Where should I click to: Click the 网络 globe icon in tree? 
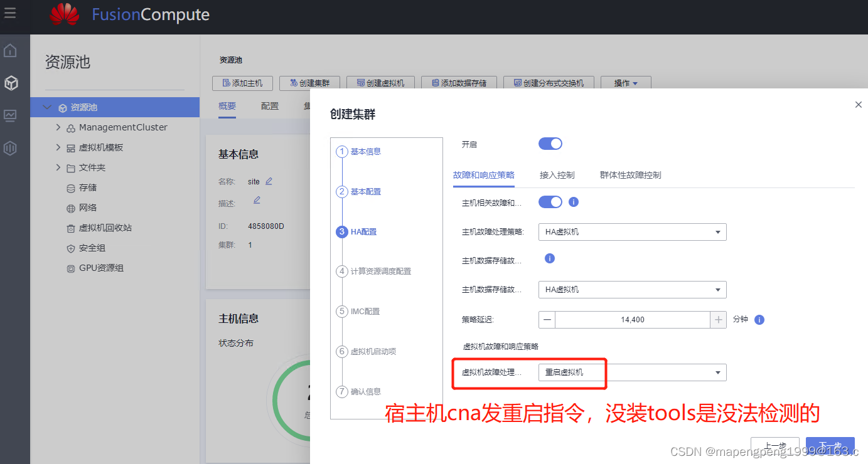tap(71, 208)
